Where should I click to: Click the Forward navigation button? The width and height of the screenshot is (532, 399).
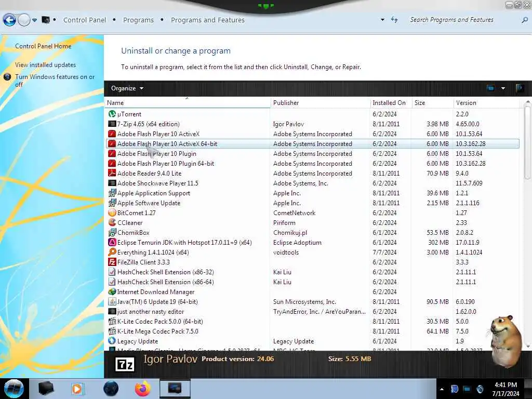pos(24,20)
